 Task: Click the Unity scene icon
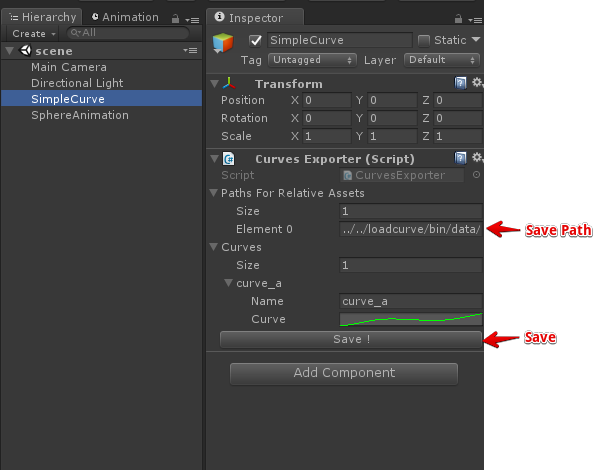pyautogui.click(x=25, y=50)
